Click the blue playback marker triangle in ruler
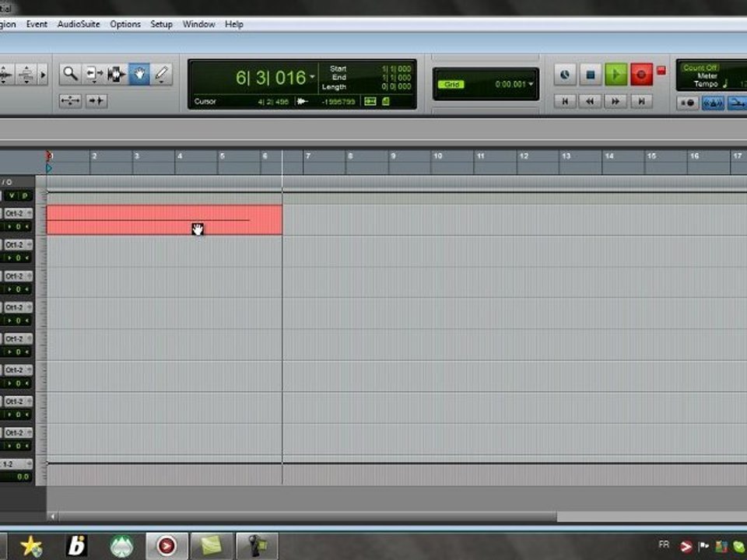Image resolution: width=747 pixels, height=560 pixels. coord(49,168)
